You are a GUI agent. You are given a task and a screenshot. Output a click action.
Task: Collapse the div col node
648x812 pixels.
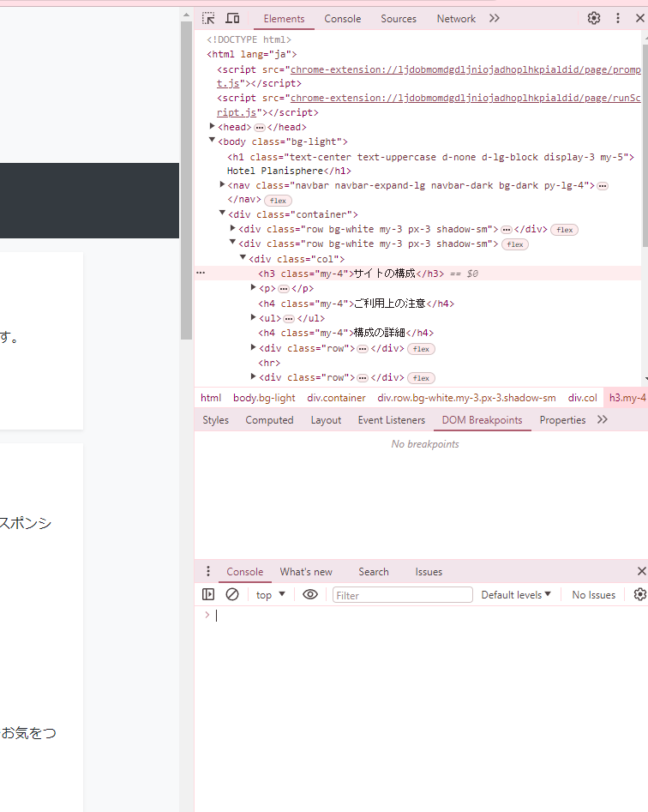point(243,257)
